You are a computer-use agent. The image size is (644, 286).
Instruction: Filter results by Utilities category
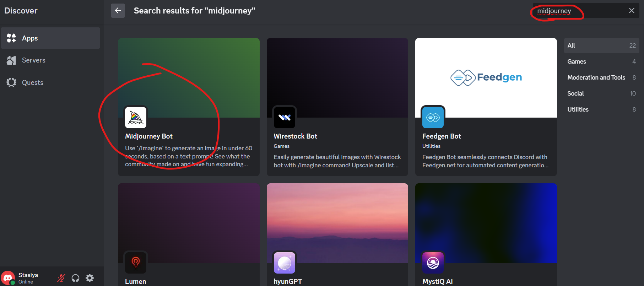tap(601, 109)
